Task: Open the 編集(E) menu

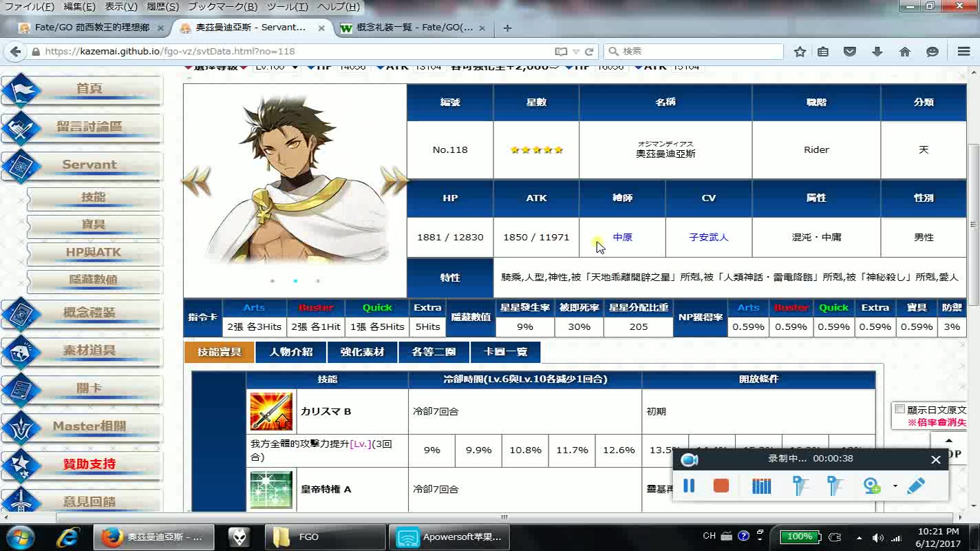Action: pyautogui.click(x=79, y=7)
